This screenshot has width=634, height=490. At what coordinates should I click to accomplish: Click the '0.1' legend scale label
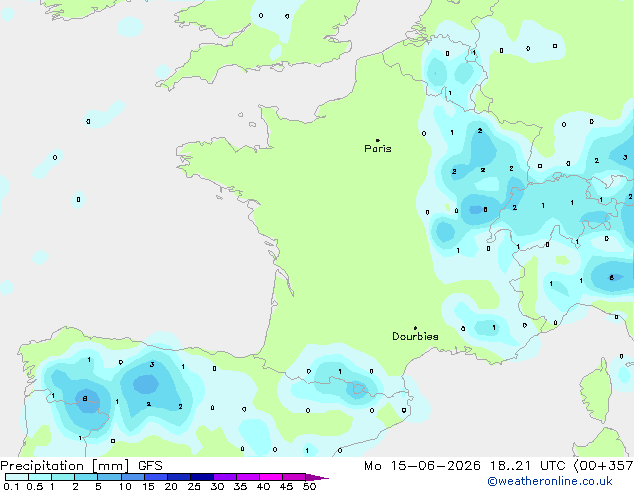pyautogui.click(x=11, y=486)
